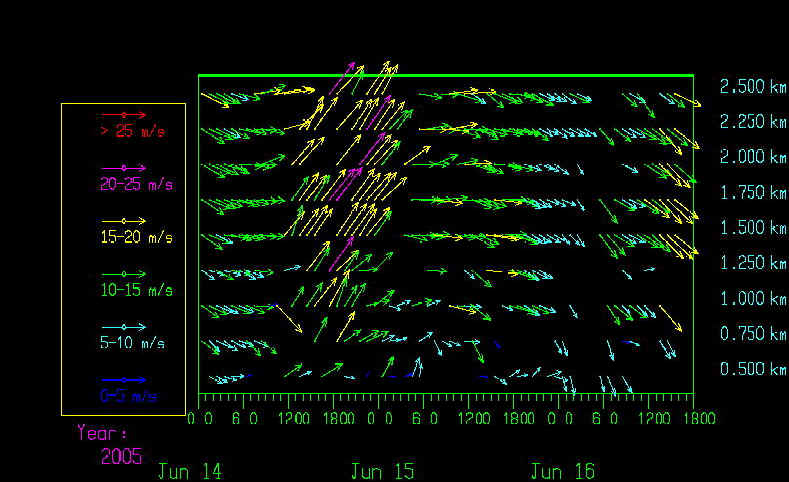Click the 0.500 km altitude label
Screen dimensions: 789x482
[x=752, y=369]
